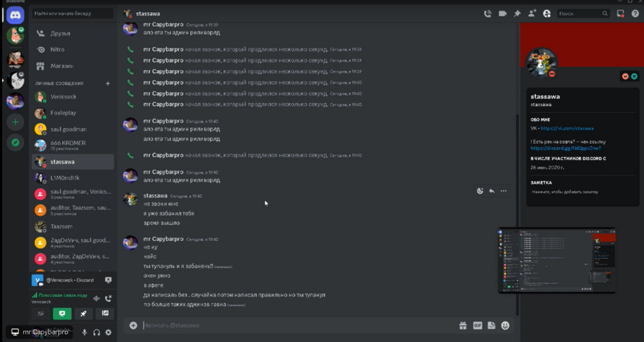The width and height of the screenshot is (644, 342).
Task: Open the soundboard
Action: (105, 314)
